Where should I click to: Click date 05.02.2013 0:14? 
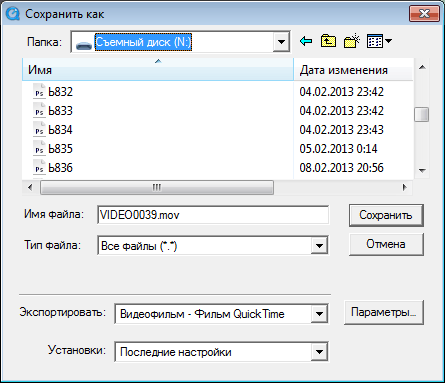(338, 148)
